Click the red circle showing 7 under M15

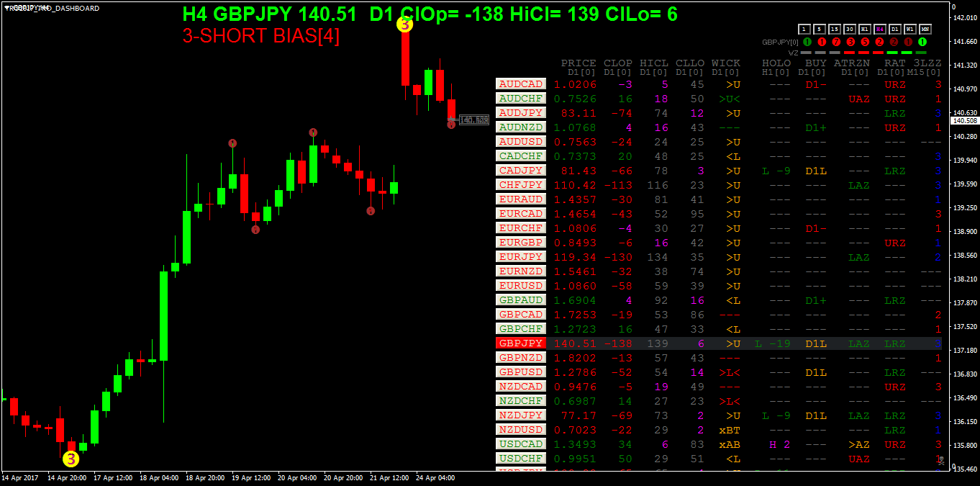836,42
